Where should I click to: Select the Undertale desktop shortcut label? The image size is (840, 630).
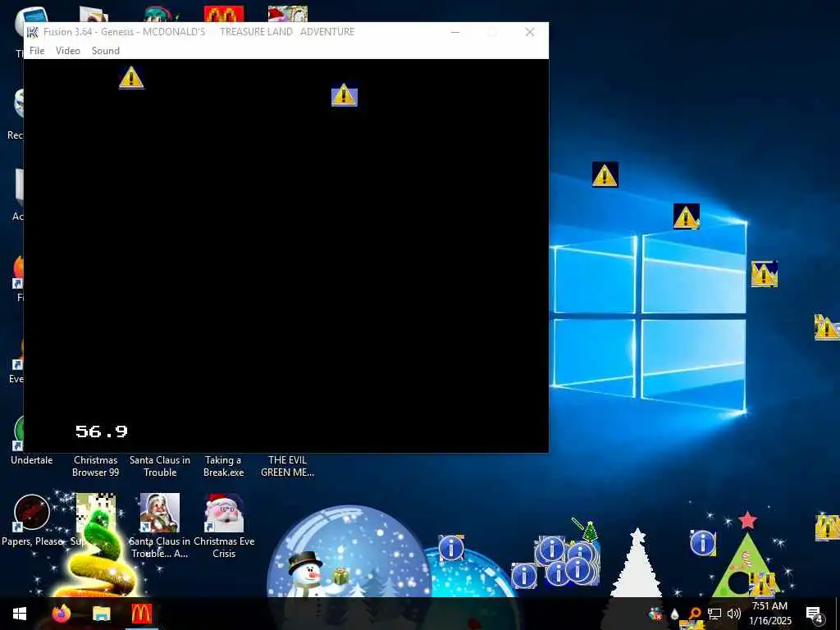coord(32,460)
